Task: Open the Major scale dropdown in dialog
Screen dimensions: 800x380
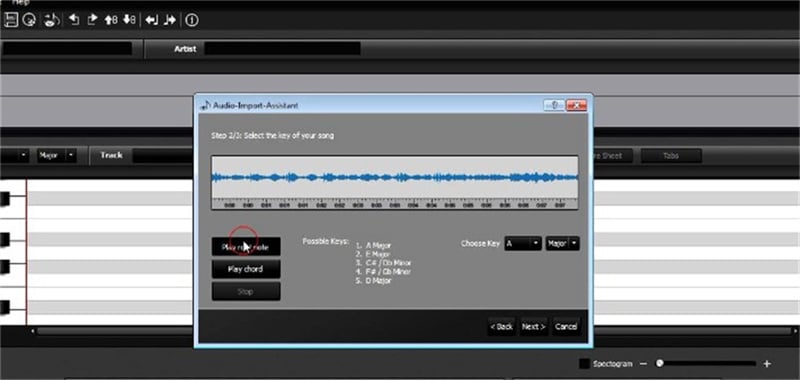Action: click(562, 244)
